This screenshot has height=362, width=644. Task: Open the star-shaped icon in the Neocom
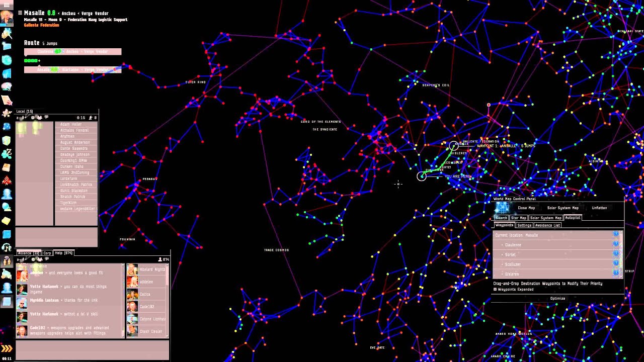point(7,113)
